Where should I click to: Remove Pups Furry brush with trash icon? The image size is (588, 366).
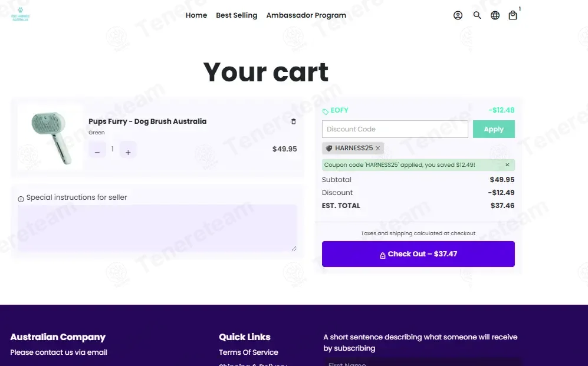coord(294,121)
